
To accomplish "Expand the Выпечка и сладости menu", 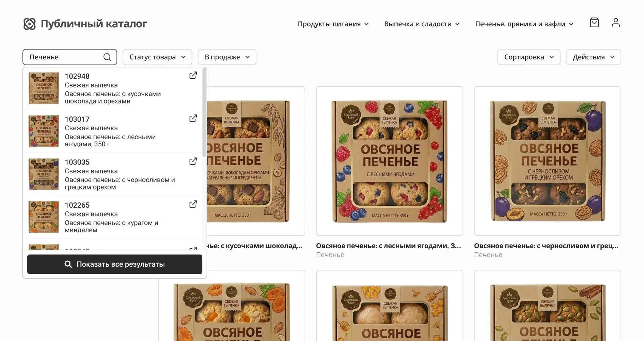I will tap(422, 24).
